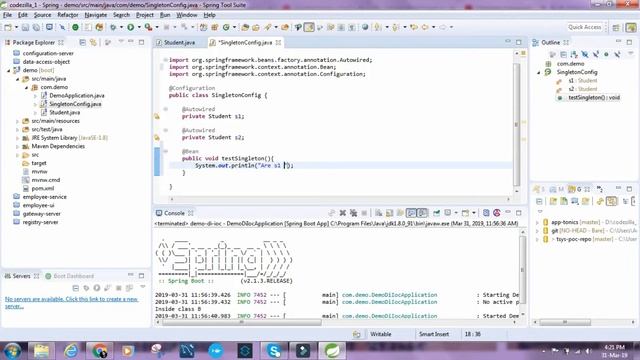Click the Open Type toolbar icon
Viewport: 640px width, 360px height.
(245, 27)
